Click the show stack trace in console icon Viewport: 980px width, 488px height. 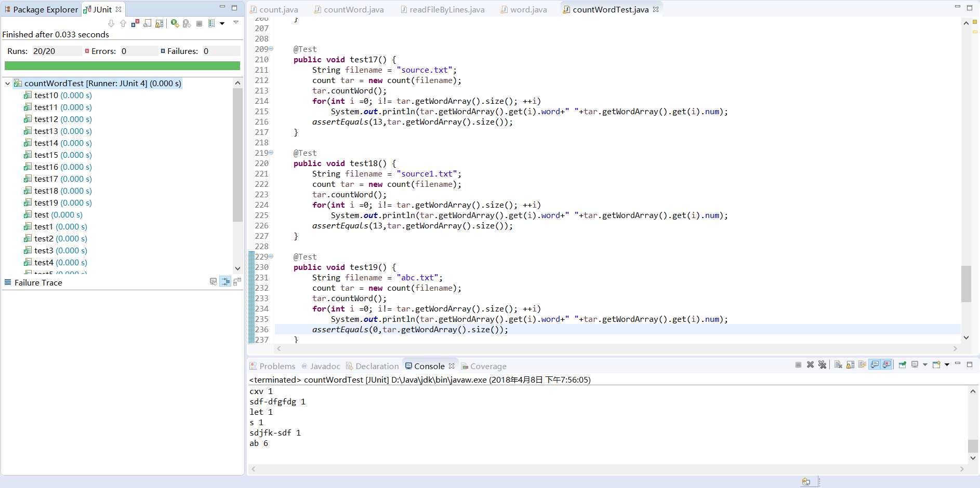(213, 281)
